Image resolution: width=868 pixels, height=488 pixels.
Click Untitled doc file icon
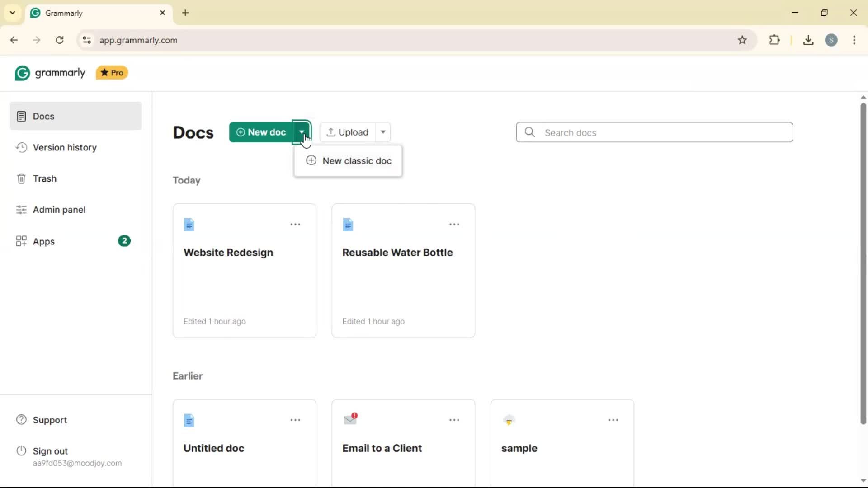189,421
